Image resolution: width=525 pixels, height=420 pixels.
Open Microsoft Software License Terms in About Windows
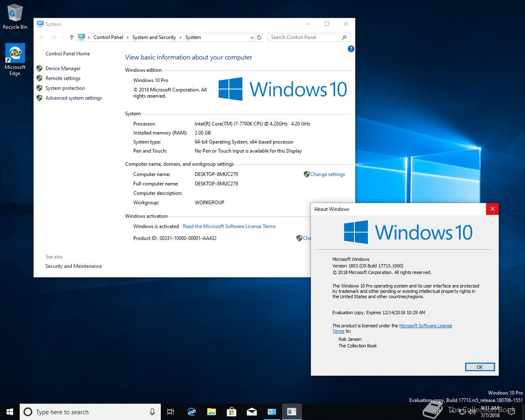[425, 326]
